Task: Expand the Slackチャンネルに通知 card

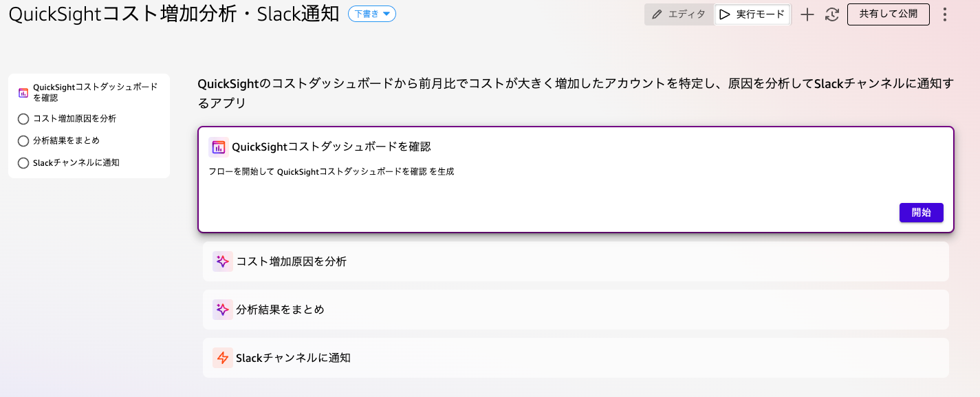Action: [x=575, y=358]
